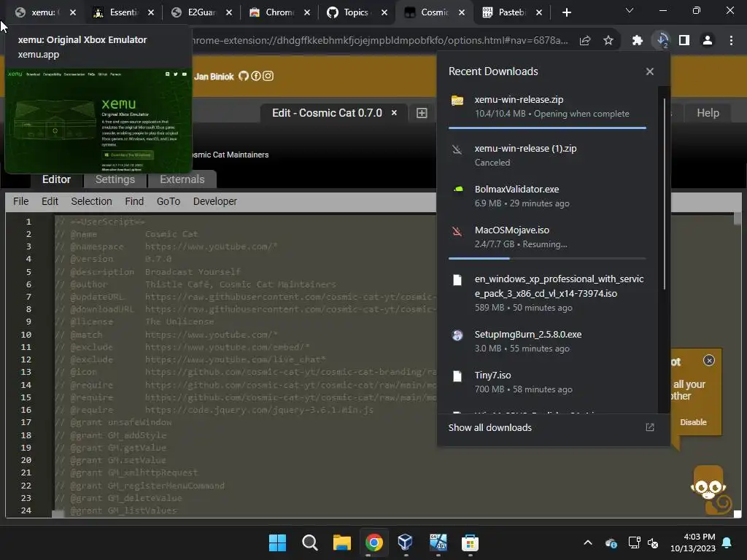Click Disable in the yellow tip bubble

point(693,422)
